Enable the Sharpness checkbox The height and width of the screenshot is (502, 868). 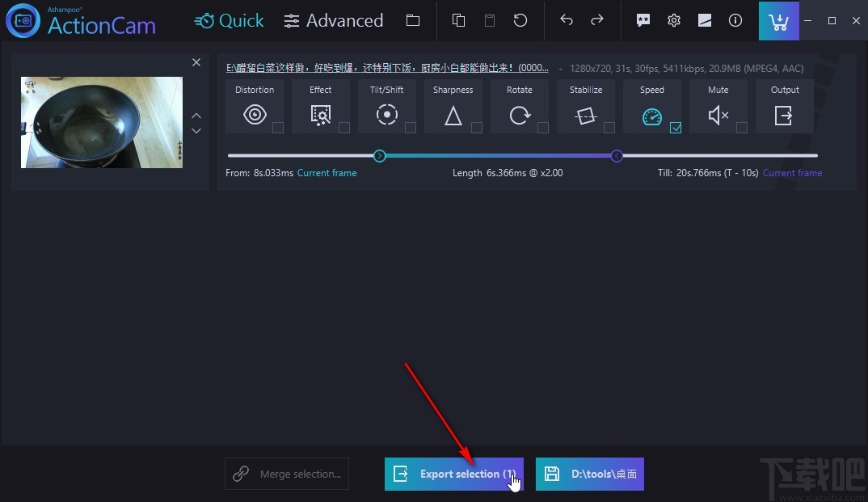(477, 128)
